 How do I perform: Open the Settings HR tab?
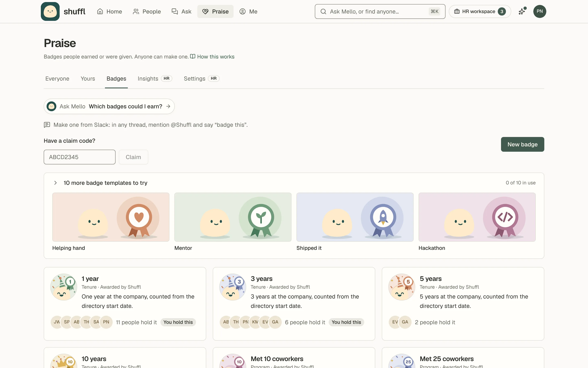[x=202, y=79]
